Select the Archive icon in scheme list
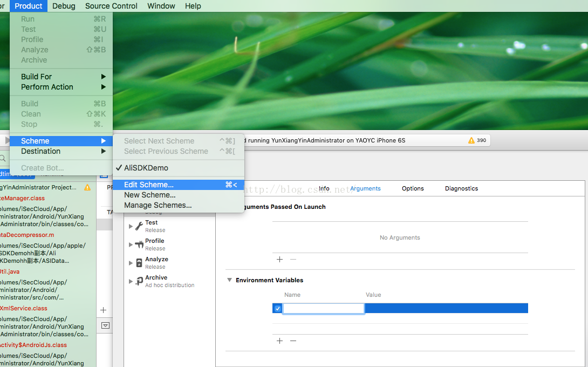Image resolution: width=588 pixels, height=367 pixels. (139, 281)
